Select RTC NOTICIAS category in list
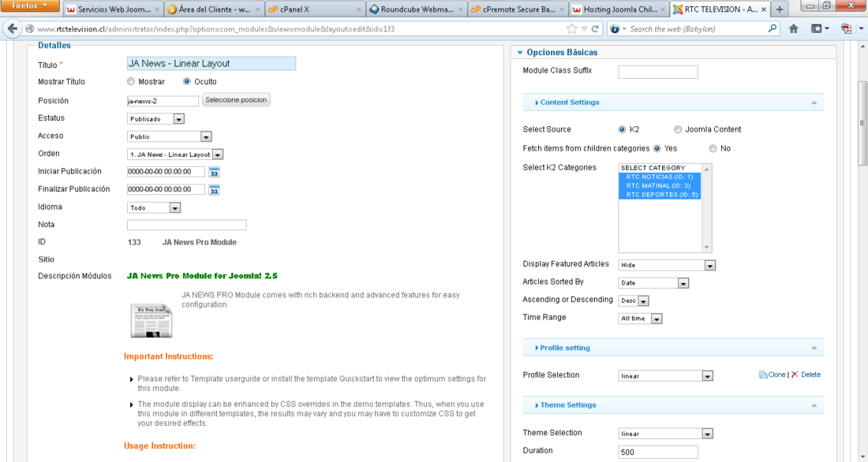The width and height of the screenshot is (868, 462). pos(660,177)
